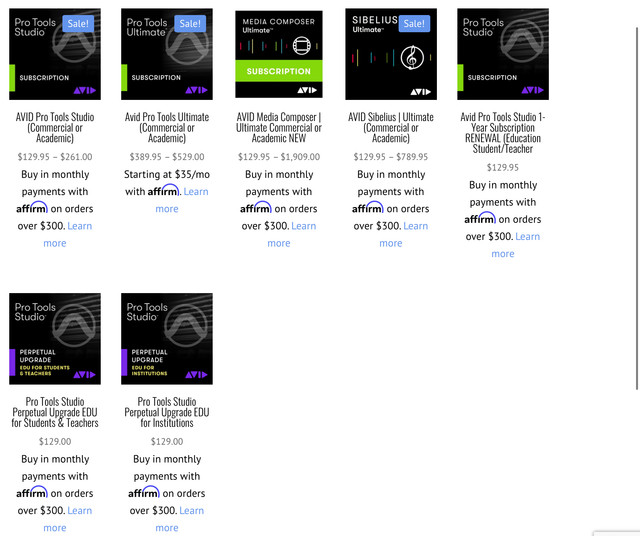The height and width of the screenshot is (536, 640).
Task: Click the Affirm logo under Studio 1-Year Renewal
Action: 480,218
